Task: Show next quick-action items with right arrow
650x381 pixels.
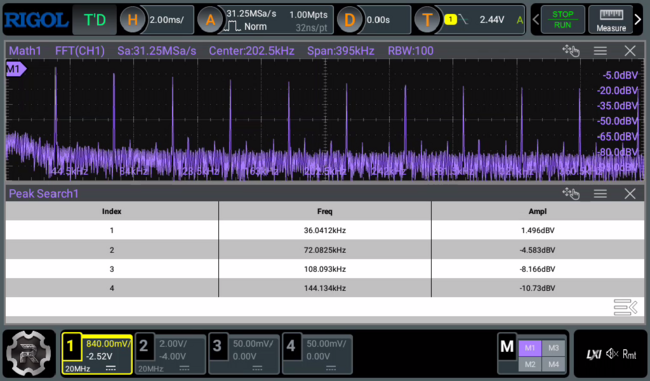Action: pyautogui.click(x=638, y=19)
